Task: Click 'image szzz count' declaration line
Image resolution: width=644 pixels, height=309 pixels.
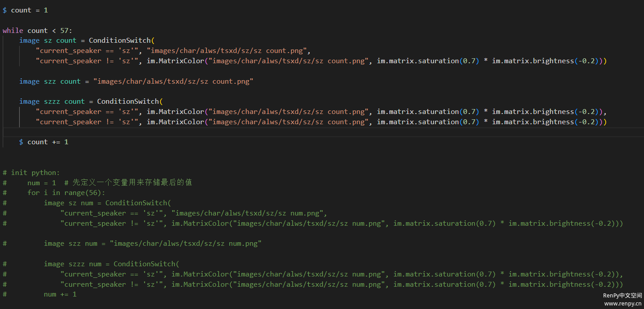Action: [x=52, y=102]
